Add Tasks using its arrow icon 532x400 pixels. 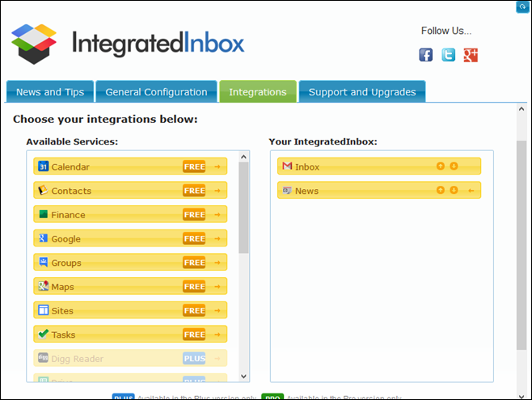pyautogui.click(x=217, y=335)
